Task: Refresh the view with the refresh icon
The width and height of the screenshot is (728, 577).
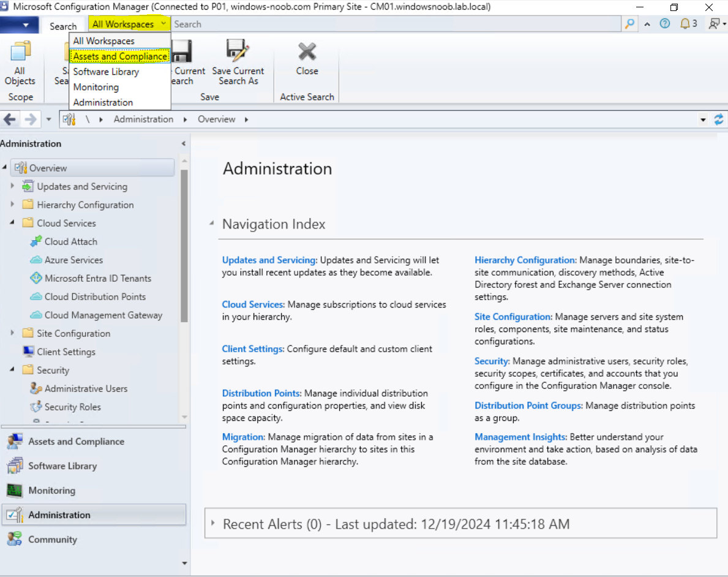Action: coord(719,119)
